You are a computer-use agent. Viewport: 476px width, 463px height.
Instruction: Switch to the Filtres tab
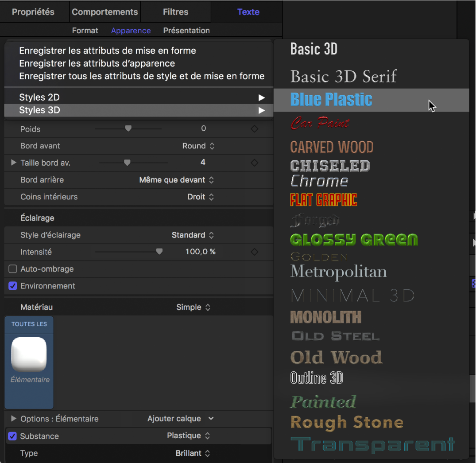175,12
